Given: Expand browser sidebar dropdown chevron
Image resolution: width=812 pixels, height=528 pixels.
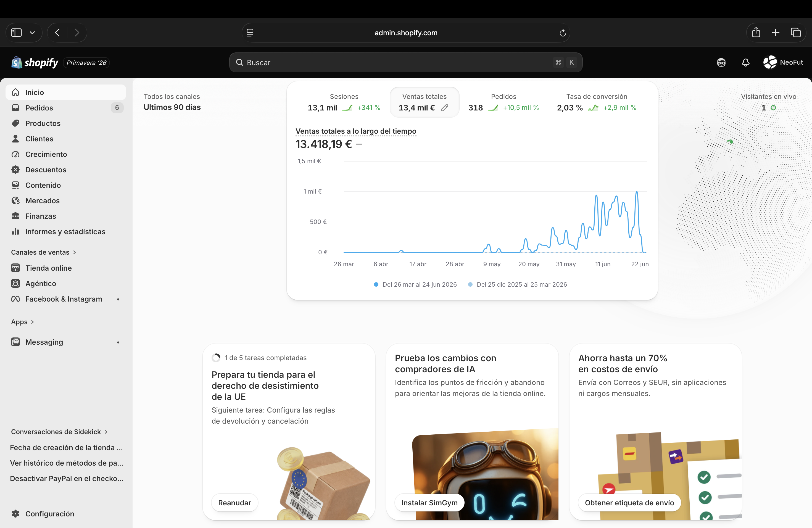Looking at the screenshot, I should coord(32,33).
